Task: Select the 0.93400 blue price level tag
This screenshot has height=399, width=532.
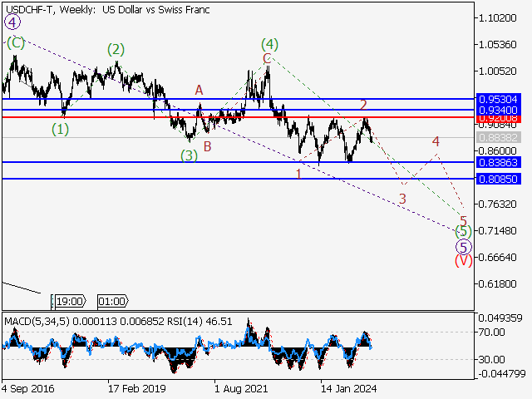Action: click(498, 110)
